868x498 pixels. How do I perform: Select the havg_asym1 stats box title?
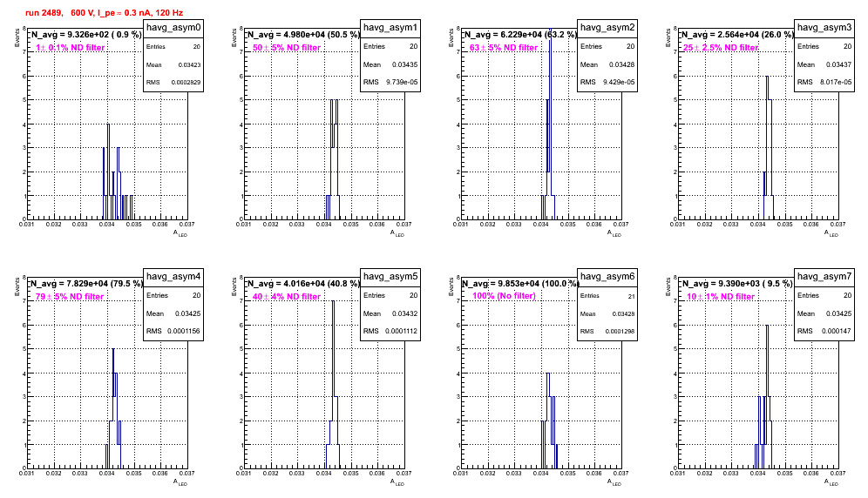click(390, 27)
